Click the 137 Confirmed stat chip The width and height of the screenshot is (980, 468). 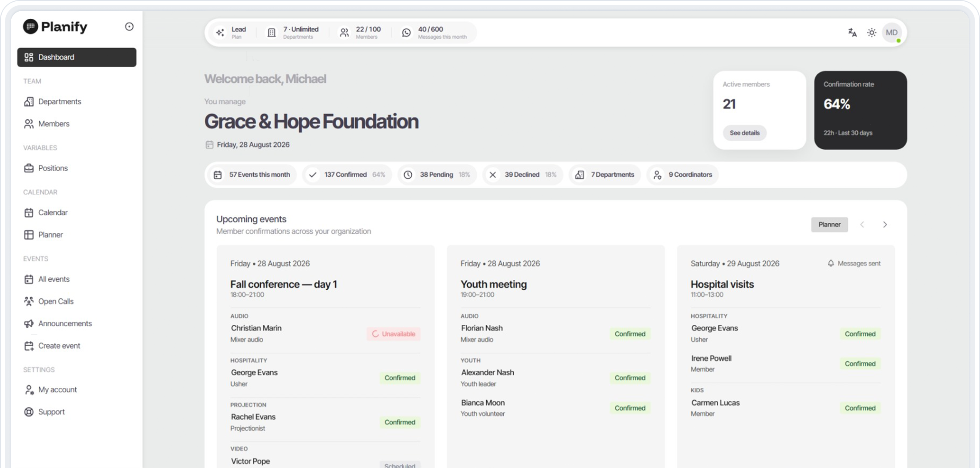click(347, 175)
